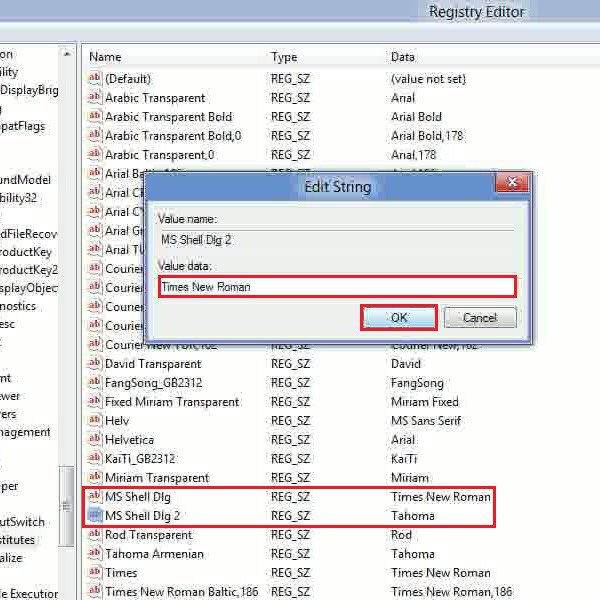This screenshot has width=600, height=600.
Task: Click the Arabic Transparent string value icon
Action: (96, 98)
